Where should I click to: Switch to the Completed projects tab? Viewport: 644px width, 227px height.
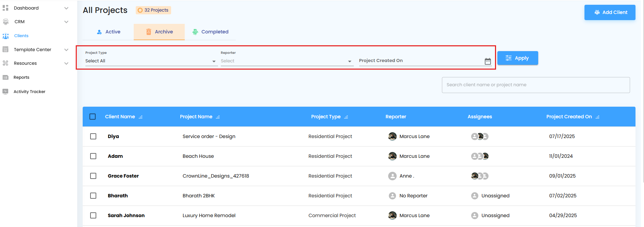(210, 32)
